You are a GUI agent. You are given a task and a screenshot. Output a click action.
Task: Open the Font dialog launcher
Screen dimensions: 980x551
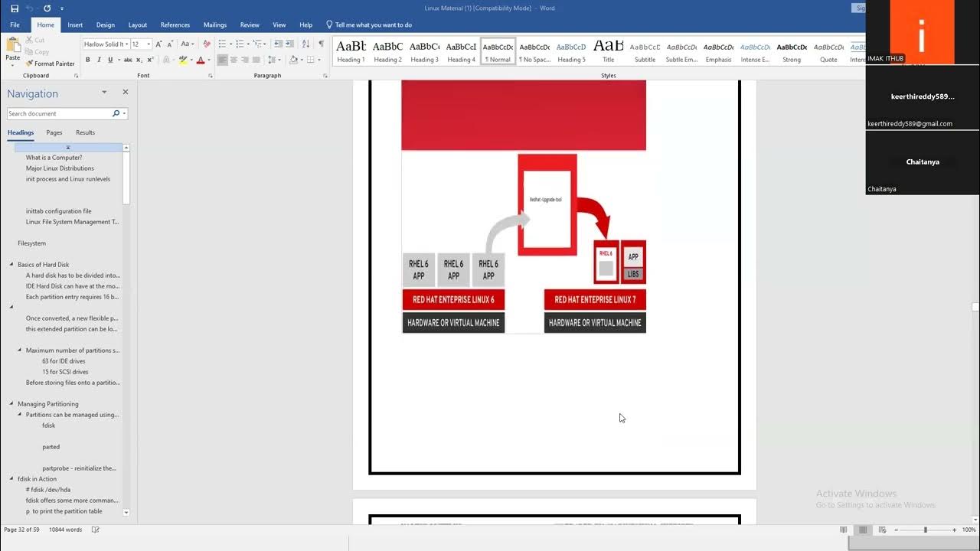(x=211, y=76)
